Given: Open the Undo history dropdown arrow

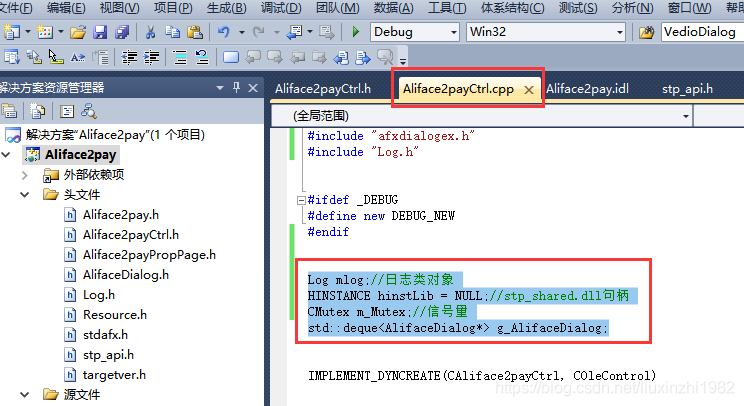Looking at the screenshot, I should coord(242,32).
